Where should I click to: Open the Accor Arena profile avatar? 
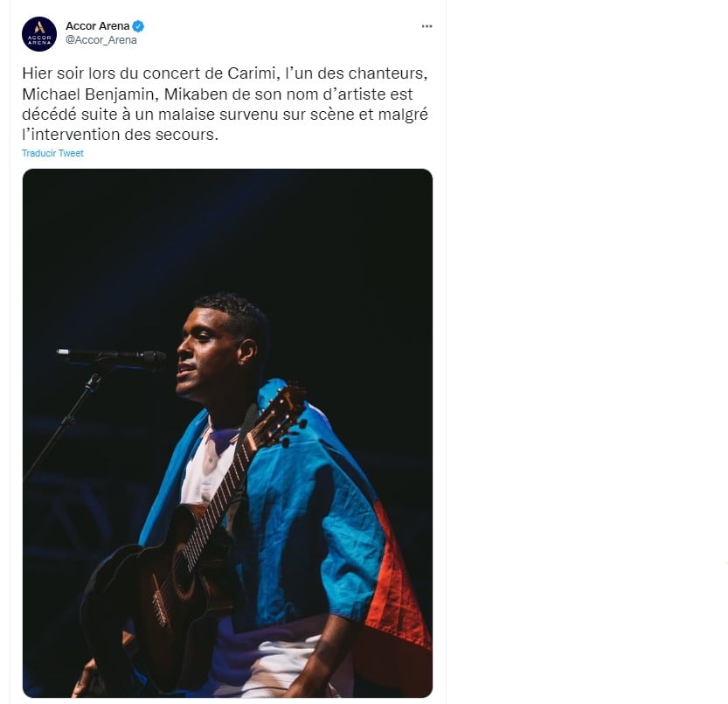pos(39,33)
